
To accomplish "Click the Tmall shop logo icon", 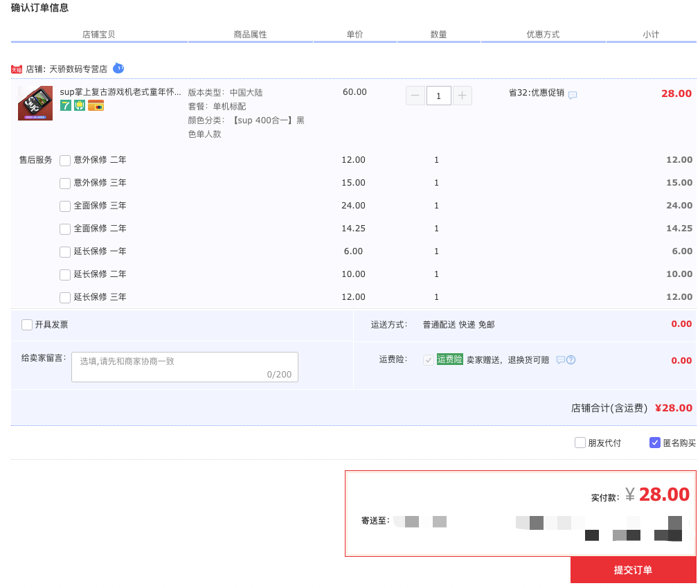I will (x=17, y=69).
